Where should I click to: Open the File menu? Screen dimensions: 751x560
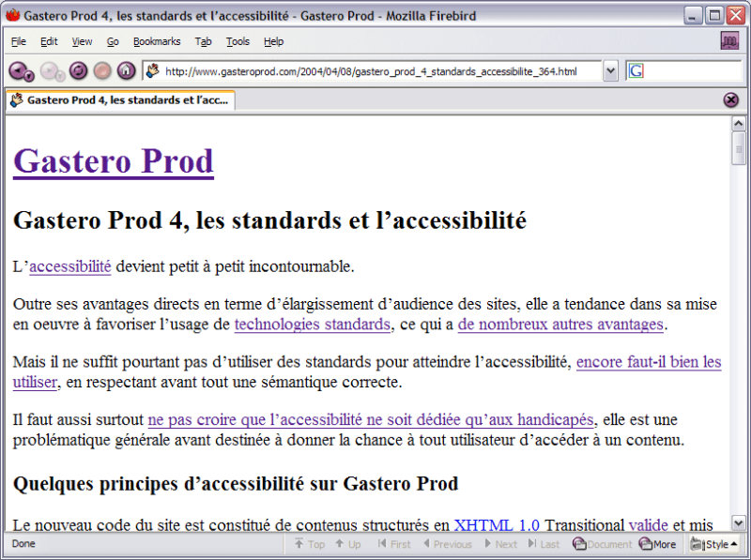coord(18,41)
